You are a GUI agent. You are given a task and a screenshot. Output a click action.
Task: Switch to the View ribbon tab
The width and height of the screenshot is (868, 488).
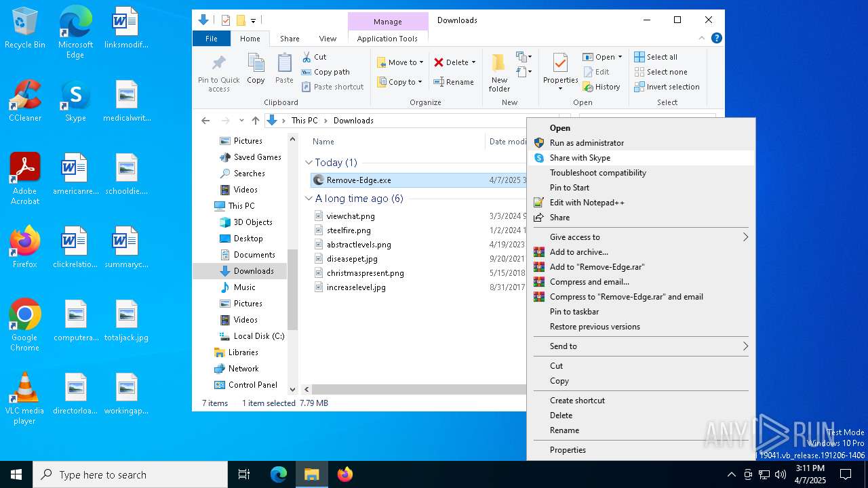coord(328,39)
